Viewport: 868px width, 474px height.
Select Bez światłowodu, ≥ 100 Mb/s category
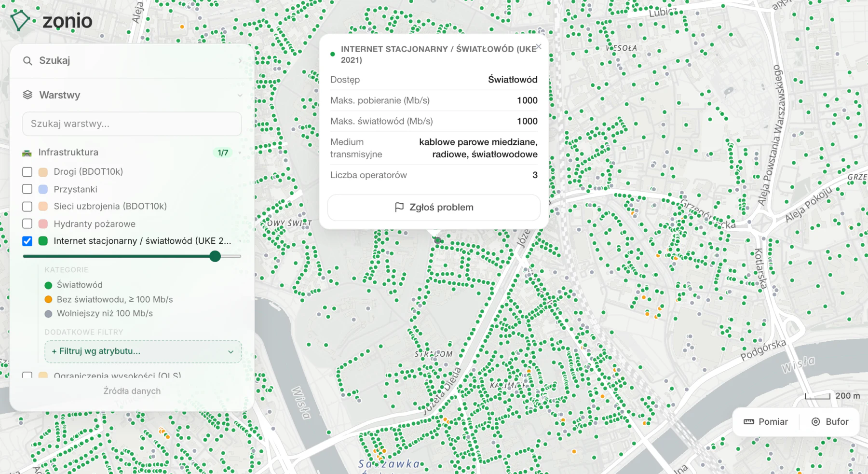(108, 300)
